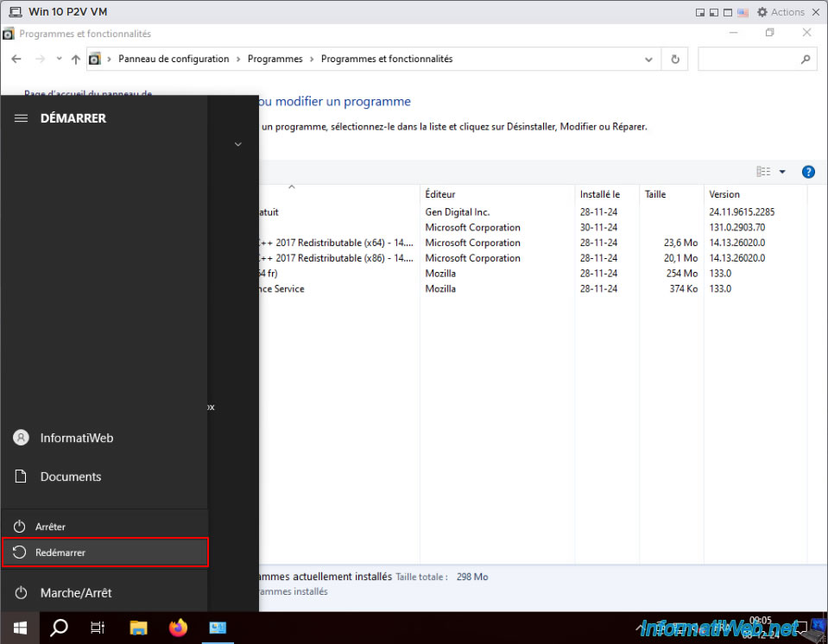The image size is (828, 644).
Task: Choose Arrêter in the power menu
Action: tap(105, 527)
